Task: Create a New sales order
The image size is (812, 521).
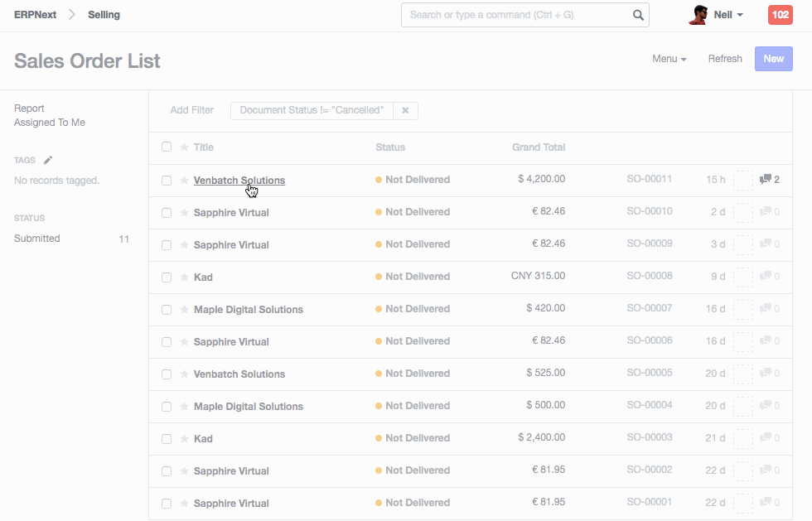Action: (x=774, y=59)
